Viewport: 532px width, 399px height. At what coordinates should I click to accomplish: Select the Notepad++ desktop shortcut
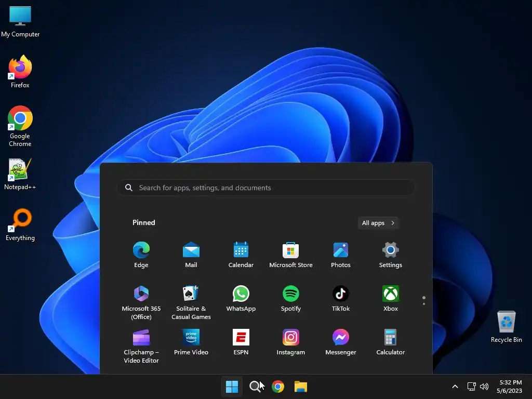click(20, 174)
